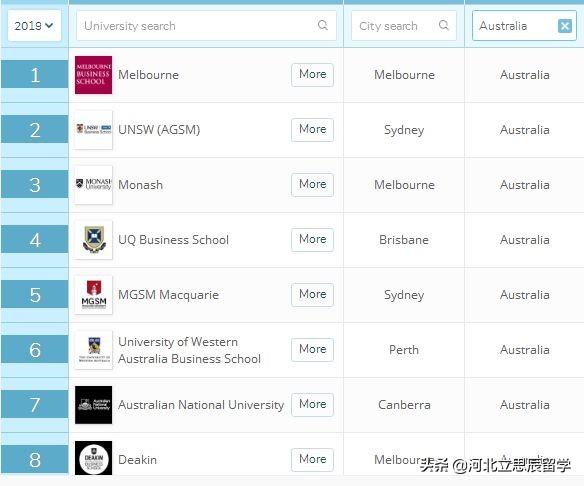584x486 pixels.
Task: Click More for MGSM Macquarie
Action: (x=312, y=295)
